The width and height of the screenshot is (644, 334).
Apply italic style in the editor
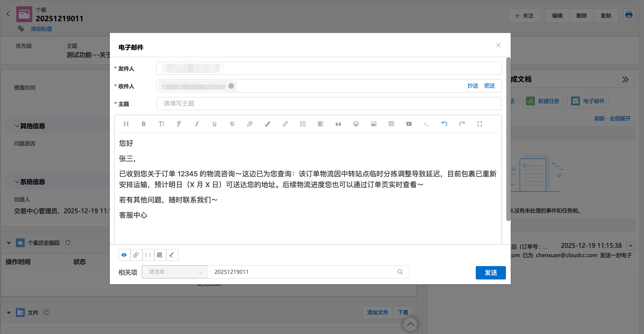click(197, 124)
